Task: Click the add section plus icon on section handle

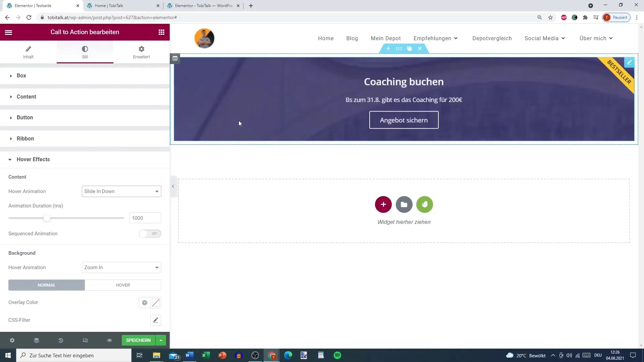Action: pyautogui.click(x=388, y=49)
